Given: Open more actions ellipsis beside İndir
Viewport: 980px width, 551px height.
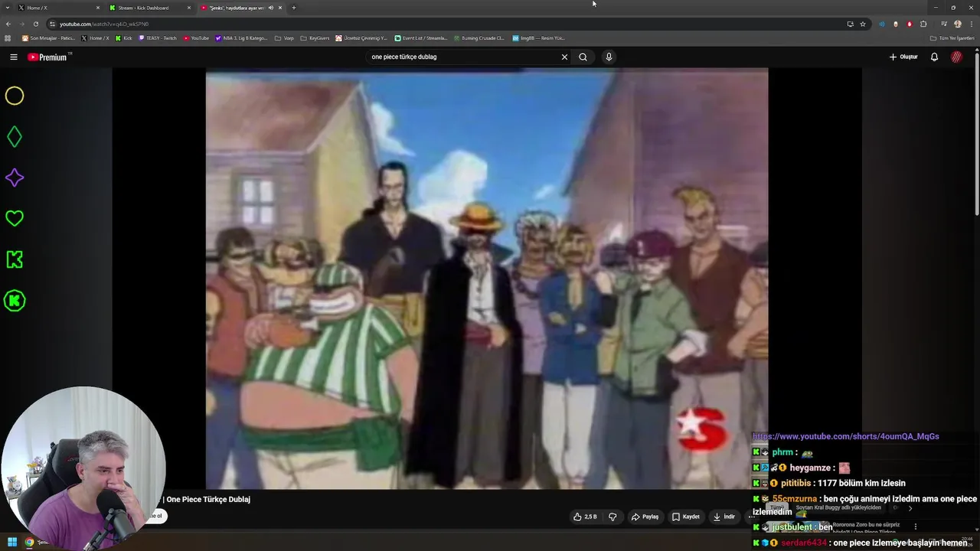Looking at the screenshot, I should (751, 517).
